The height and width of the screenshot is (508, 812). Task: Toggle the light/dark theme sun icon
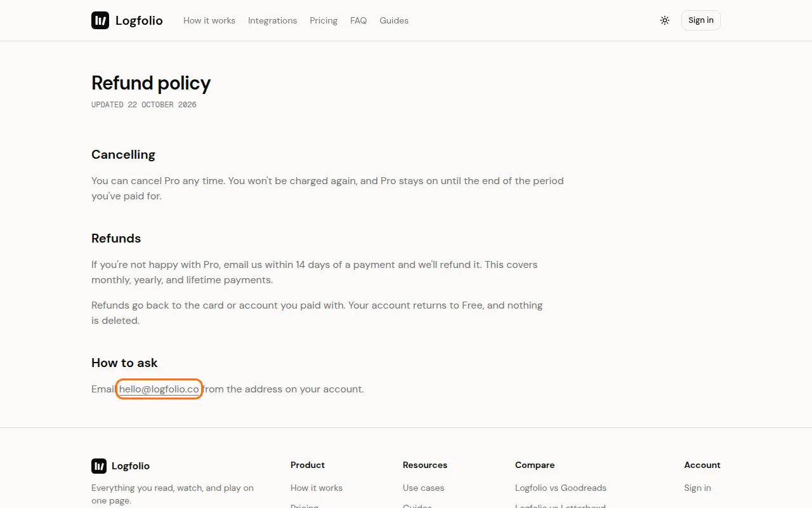tap(665, 20)
